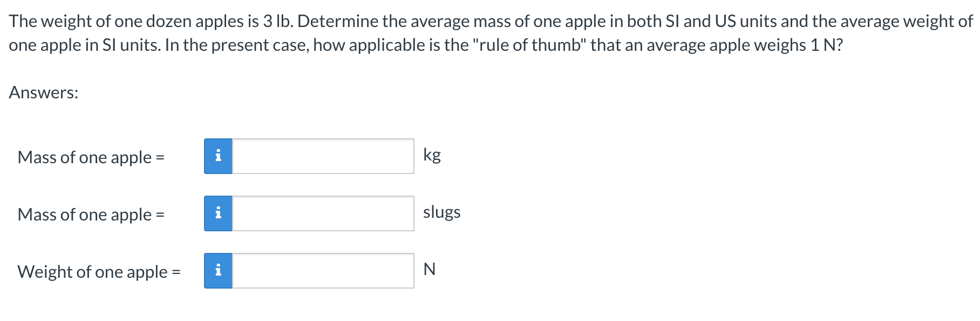
Task: Click the first 'Mass of one apple =' label
Action: 91,158
